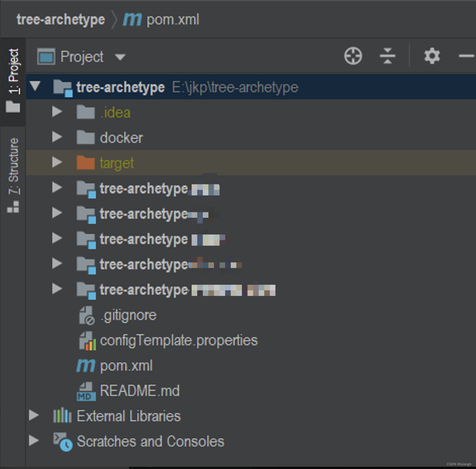This screenshot has width=476, height=469.
Task: Select the docker folder name
Action: (x=122, y=138)
